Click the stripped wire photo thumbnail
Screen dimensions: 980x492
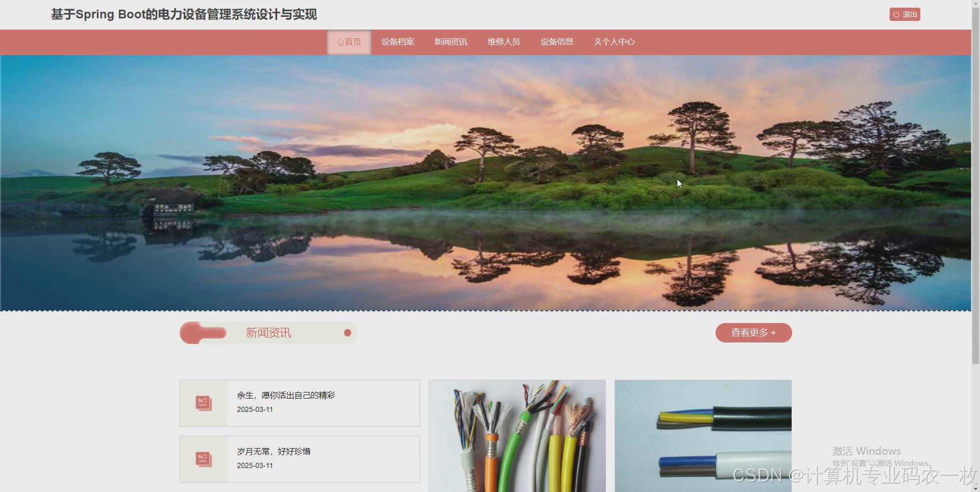click(x=703, y=436)
